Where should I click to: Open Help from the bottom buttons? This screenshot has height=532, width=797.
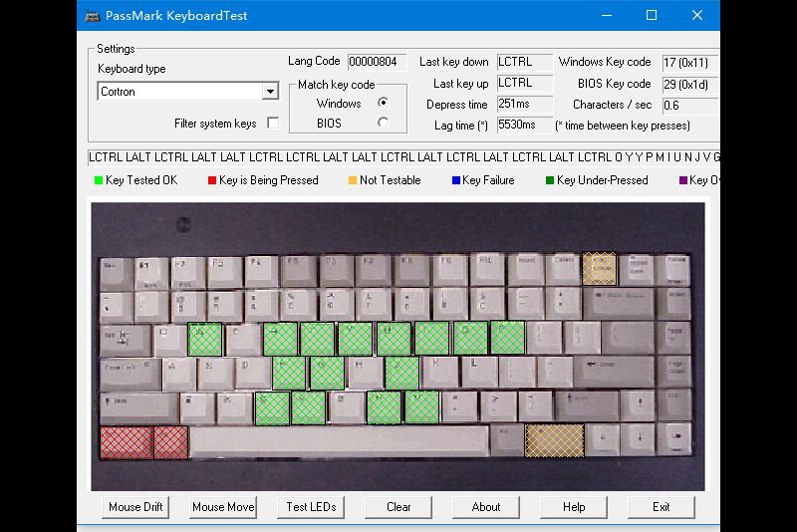click(x=574, y=507)
